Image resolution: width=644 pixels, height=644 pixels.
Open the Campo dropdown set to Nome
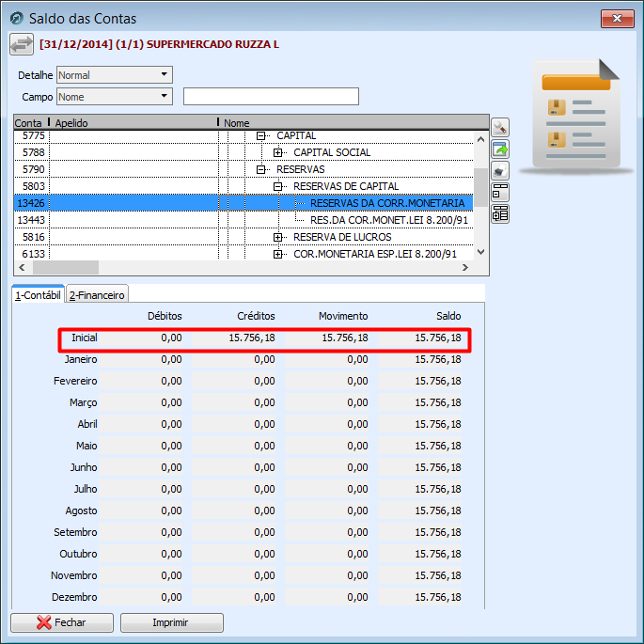(114, 97)
